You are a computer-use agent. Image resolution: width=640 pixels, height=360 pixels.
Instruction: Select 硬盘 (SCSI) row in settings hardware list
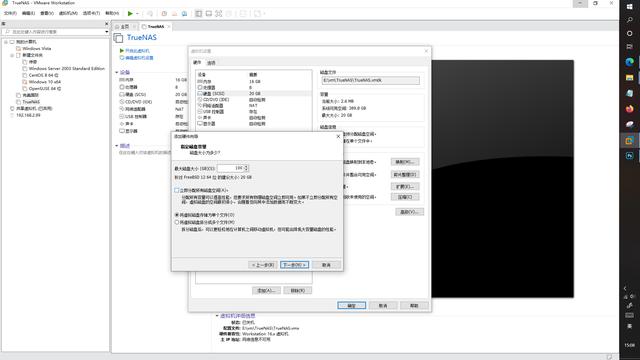click(253, 93)
